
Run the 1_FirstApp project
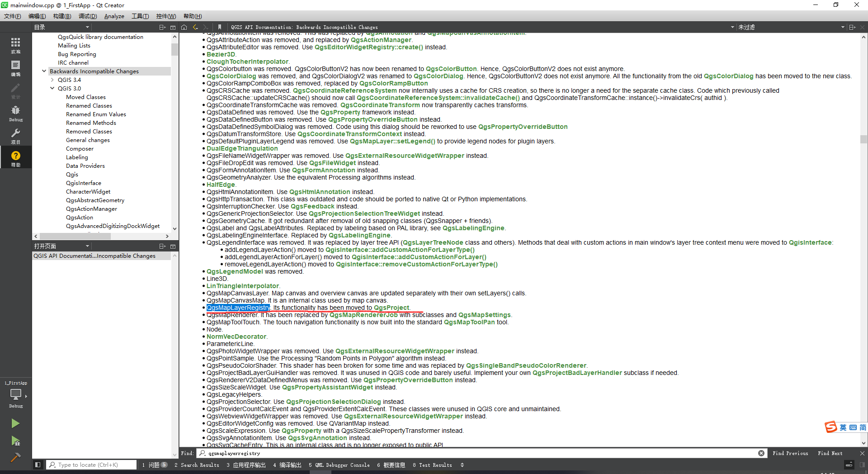(16, 423)
